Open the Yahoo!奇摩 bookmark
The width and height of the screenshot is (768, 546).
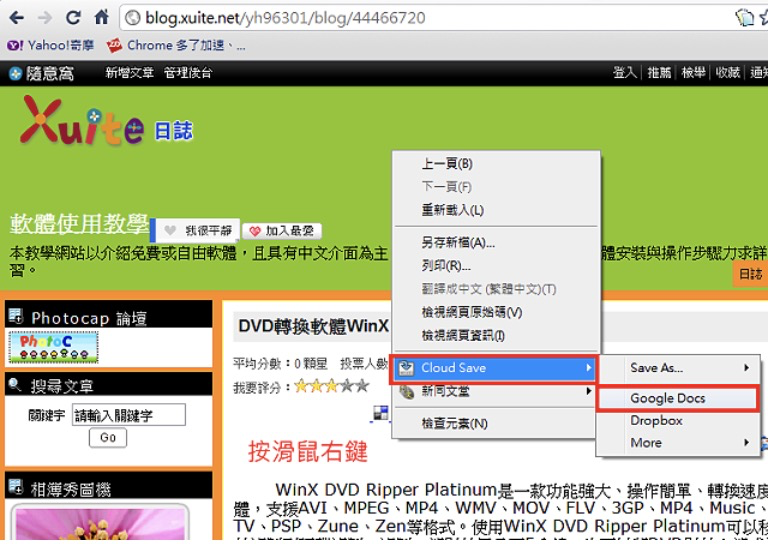tap(50, 46)
